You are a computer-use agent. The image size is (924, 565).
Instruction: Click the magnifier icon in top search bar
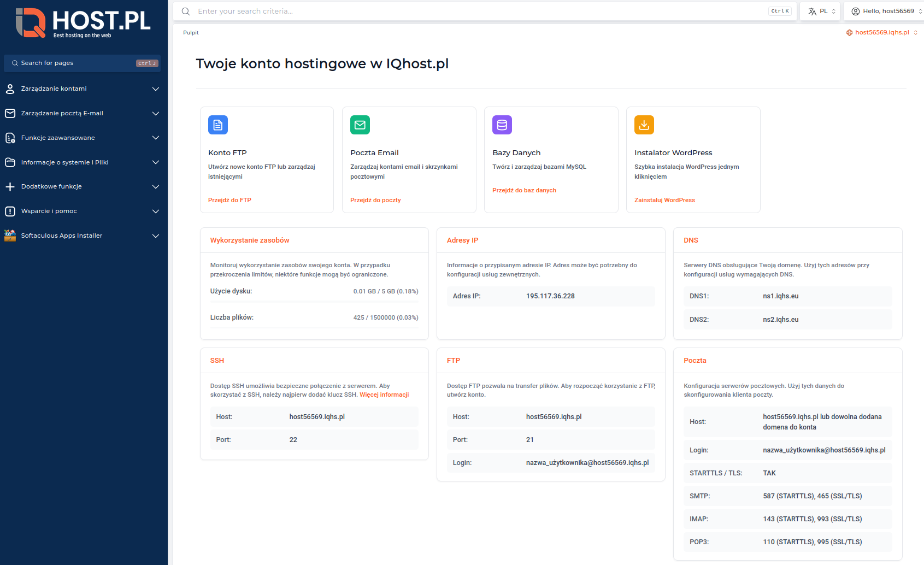click(x=186, y=11)
